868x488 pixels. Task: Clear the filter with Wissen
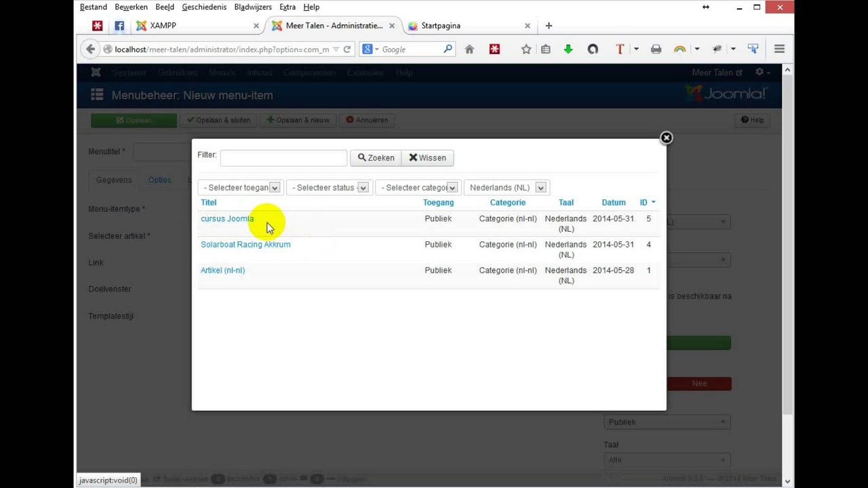427,158
